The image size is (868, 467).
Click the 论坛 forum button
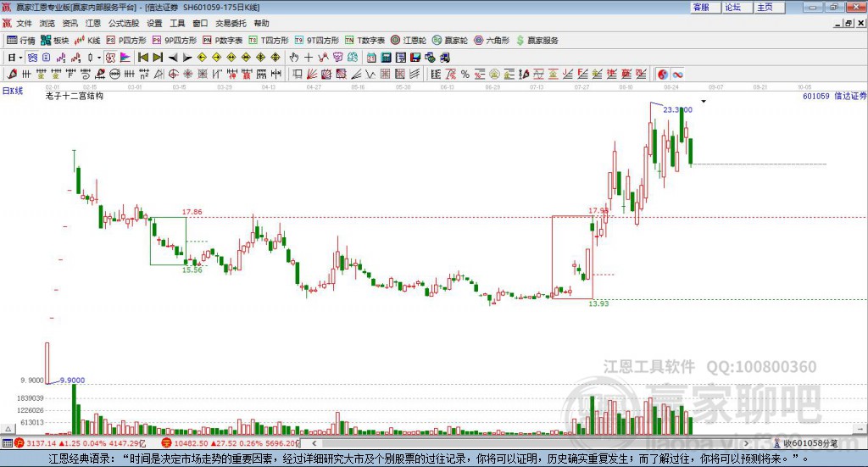click(x=737, y=7)
